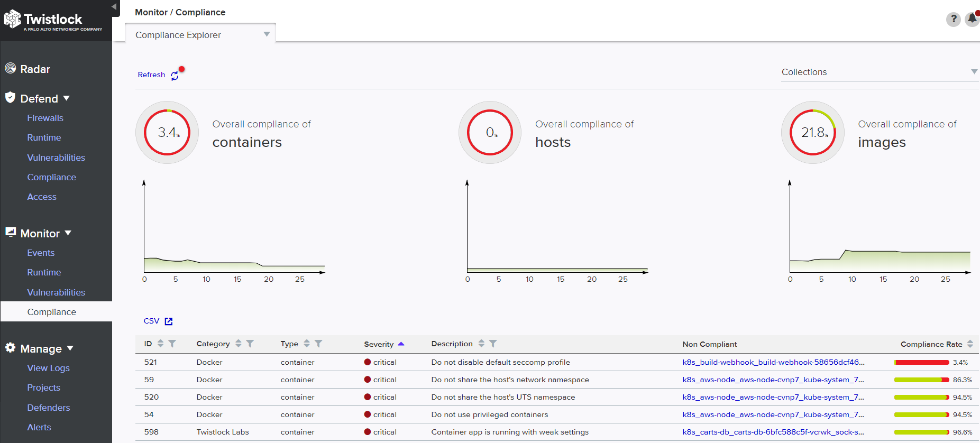Viewport: 980px width, 443px height.
Task: Click the 3.4% red compliance rate bar
Action: 921,363
